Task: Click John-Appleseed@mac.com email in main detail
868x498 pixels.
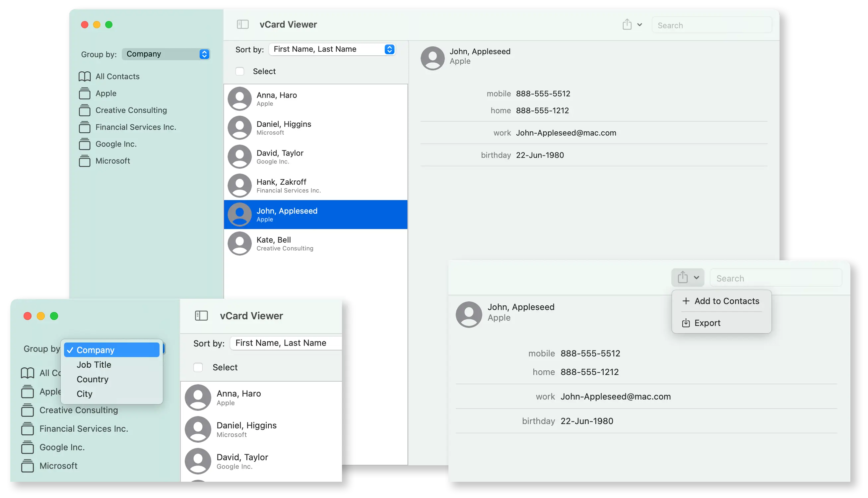Action: point(566,133)
